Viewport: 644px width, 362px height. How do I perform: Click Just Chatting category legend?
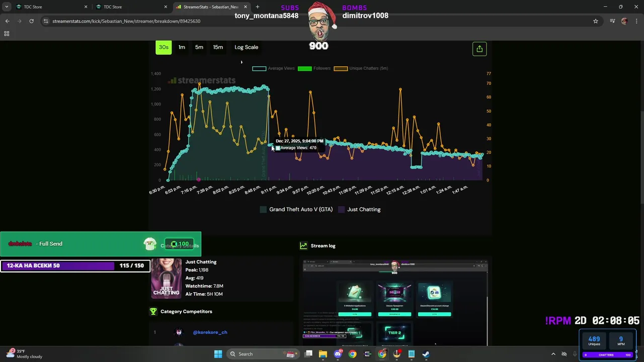click(359, 209)
